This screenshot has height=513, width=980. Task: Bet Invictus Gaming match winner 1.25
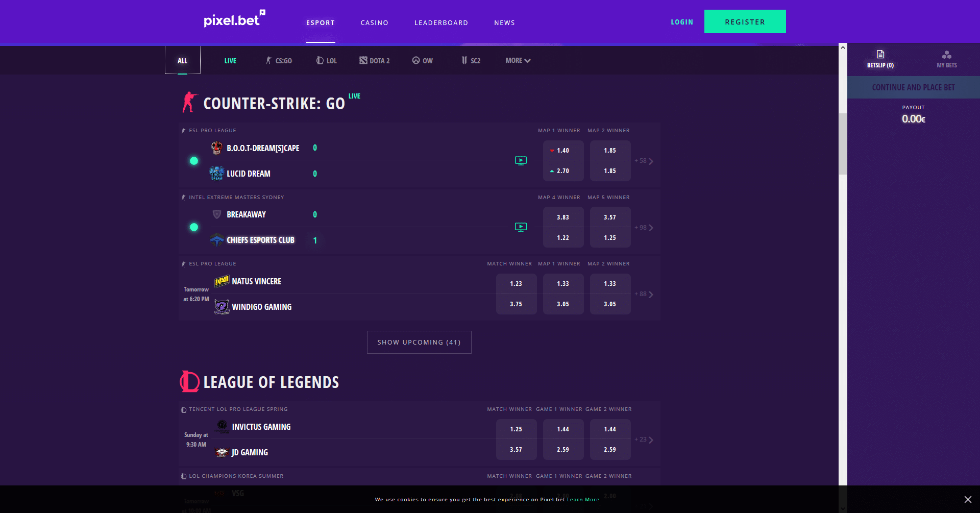click(x=516, y=429)
